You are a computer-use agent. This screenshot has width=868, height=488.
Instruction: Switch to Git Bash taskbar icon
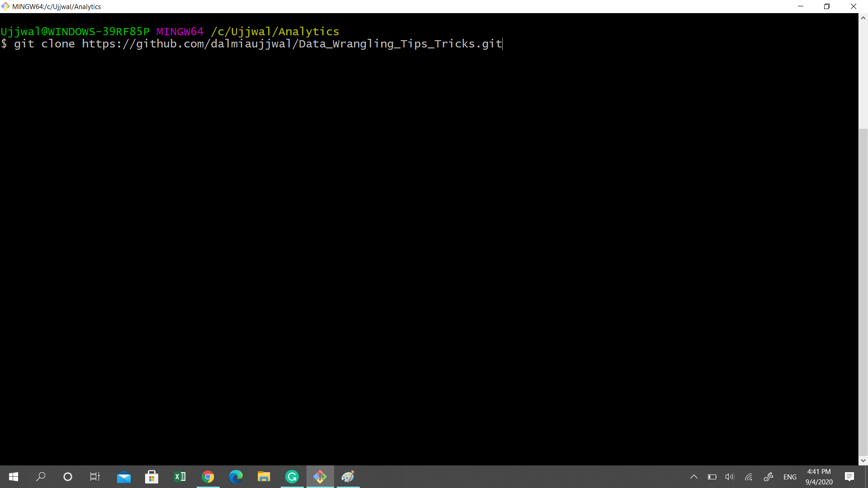tap(320, 477)
